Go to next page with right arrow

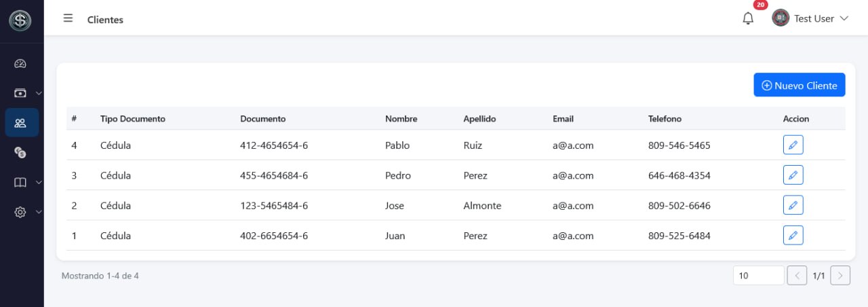840,275
